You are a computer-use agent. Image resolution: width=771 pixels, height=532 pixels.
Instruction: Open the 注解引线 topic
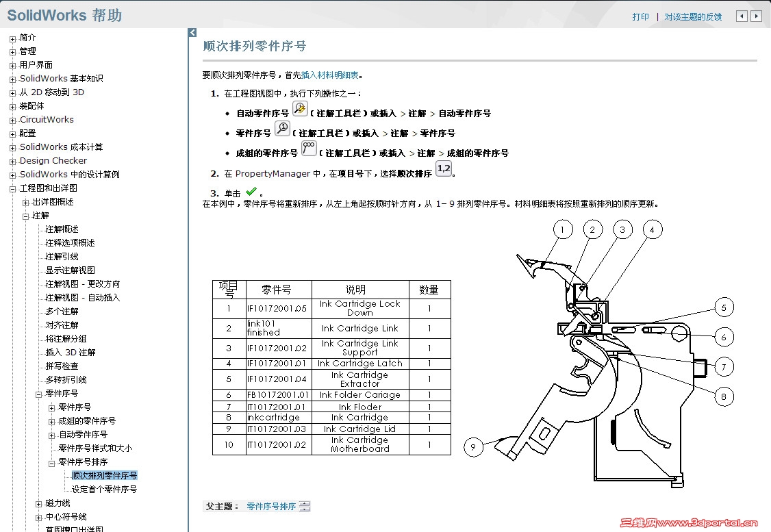[62, 257]
